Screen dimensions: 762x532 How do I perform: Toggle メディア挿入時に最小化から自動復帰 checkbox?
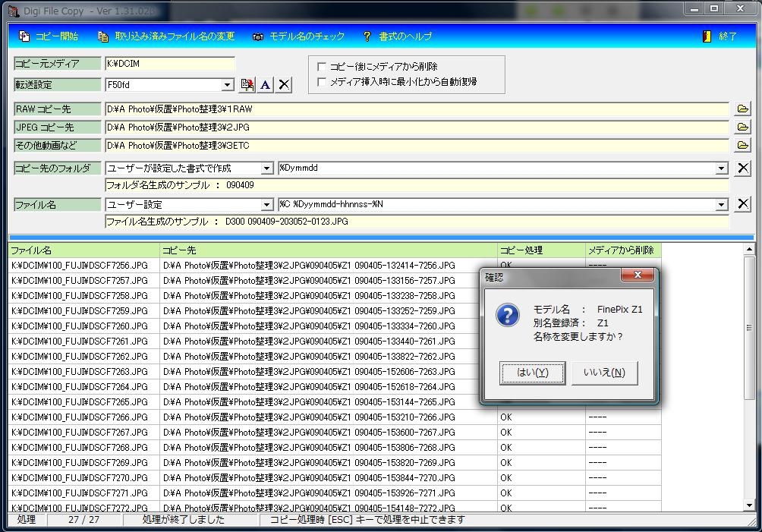click(x=321, y=82)
